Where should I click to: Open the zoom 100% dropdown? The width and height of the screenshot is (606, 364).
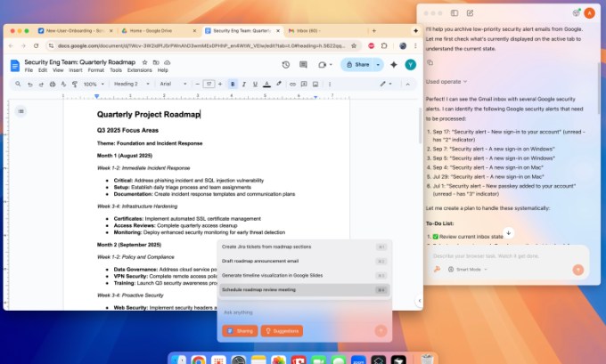click(94, 85)
